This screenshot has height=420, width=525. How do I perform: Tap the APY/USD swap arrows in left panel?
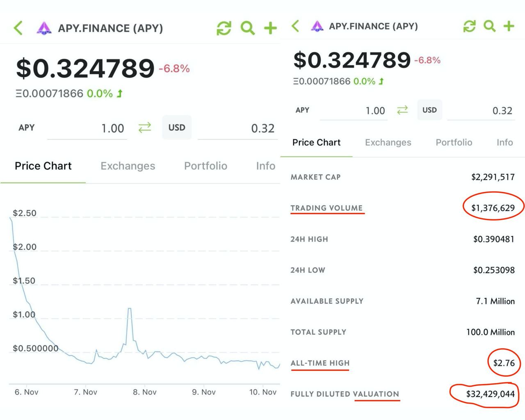[145, 128]
